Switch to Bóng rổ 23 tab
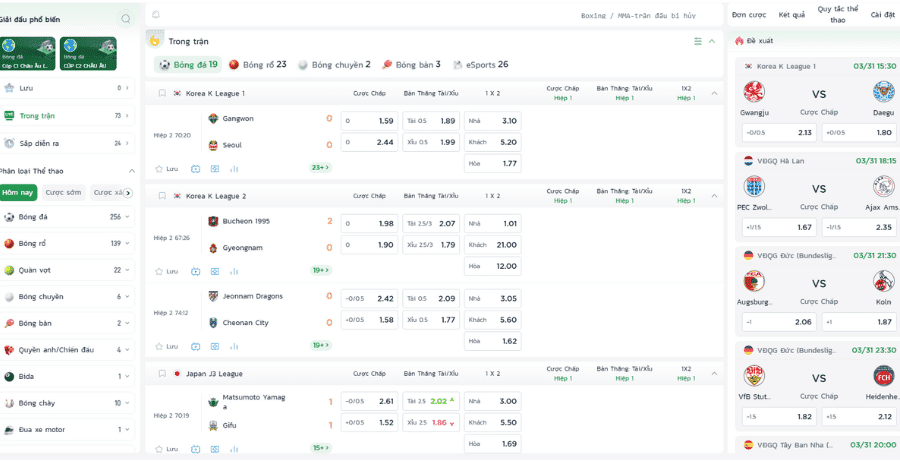This screenshot has height=462, width=900. (x=258, y=65)
